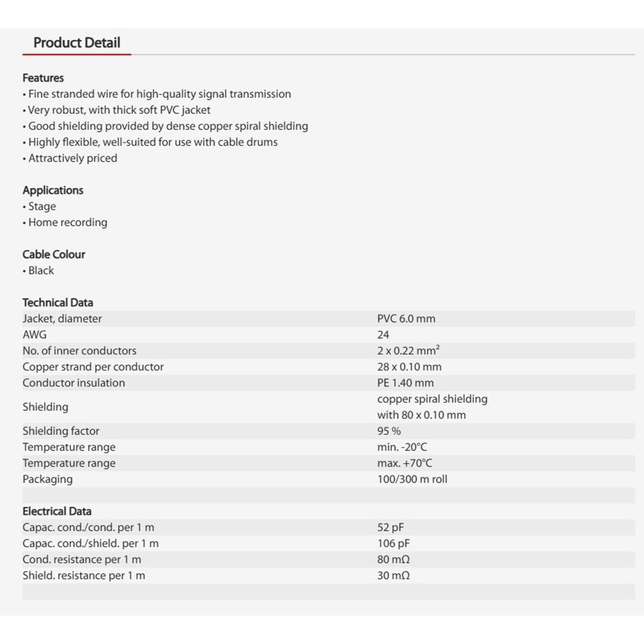Select the "Black" cable colour entry

click(x=41, y=270)
